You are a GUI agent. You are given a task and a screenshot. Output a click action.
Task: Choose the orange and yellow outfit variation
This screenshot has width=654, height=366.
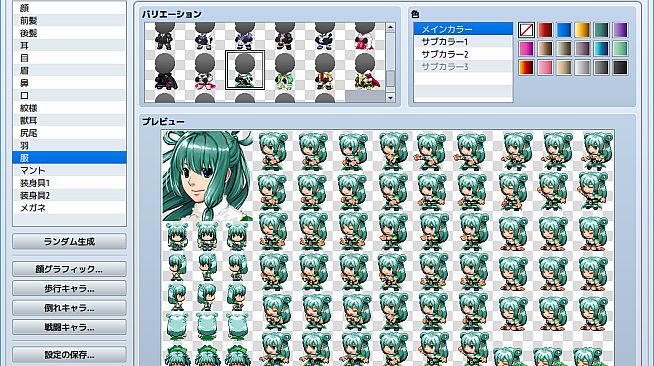click(325, 70)
